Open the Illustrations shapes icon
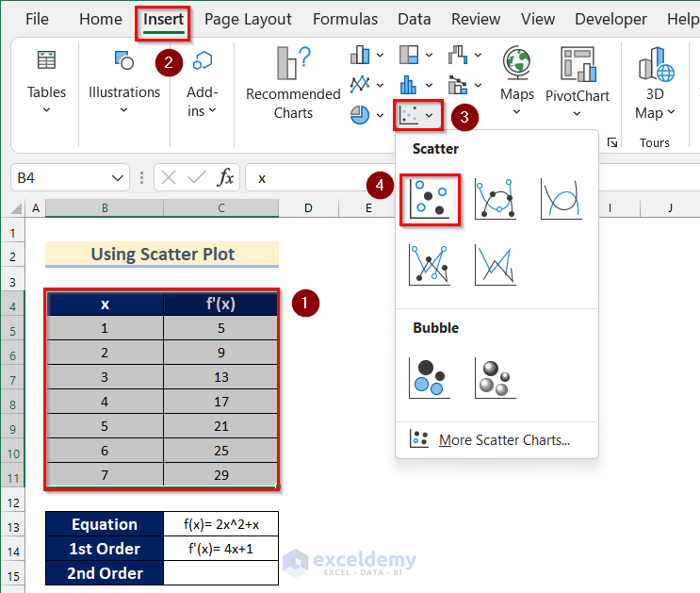Image resolution: width=700 pixels, height=593 pixels. tap(124, 60)
